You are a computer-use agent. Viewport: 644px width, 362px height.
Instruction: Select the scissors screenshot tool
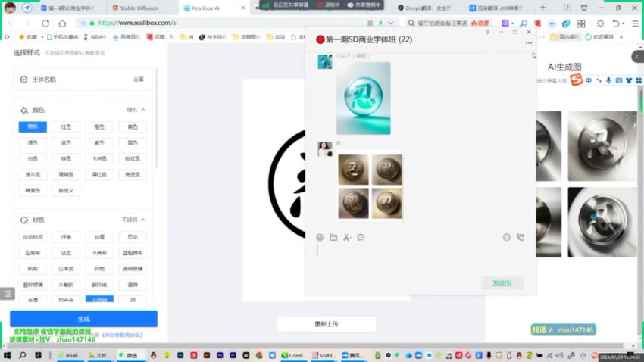click(347, 237)
